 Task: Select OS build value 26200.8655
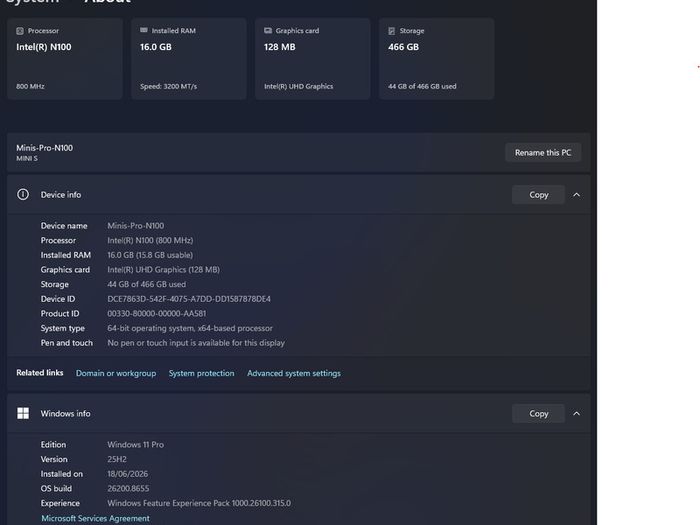pyautogui.click(x=128, y=488)
